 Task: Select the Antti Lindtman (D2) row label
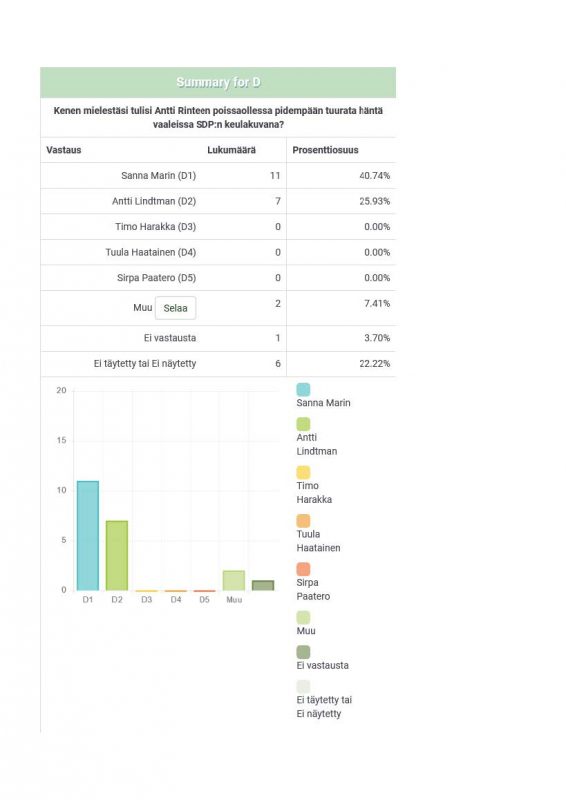(154, 201)
